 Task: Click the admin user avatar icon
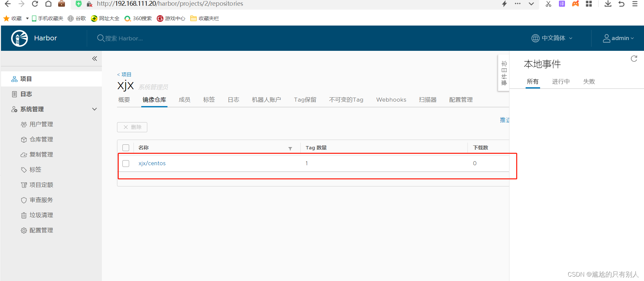[606, 38]
